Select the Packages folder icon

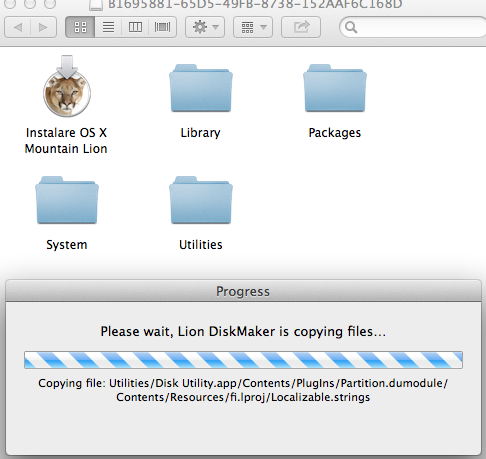click(x=335, y=88)
